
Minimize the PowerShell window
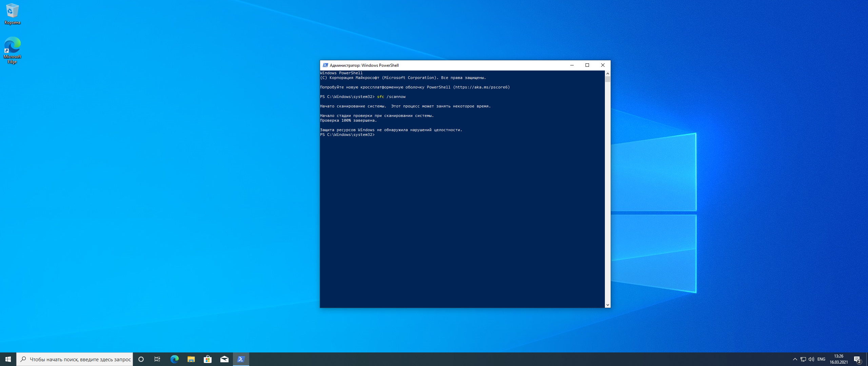(572, 65)
